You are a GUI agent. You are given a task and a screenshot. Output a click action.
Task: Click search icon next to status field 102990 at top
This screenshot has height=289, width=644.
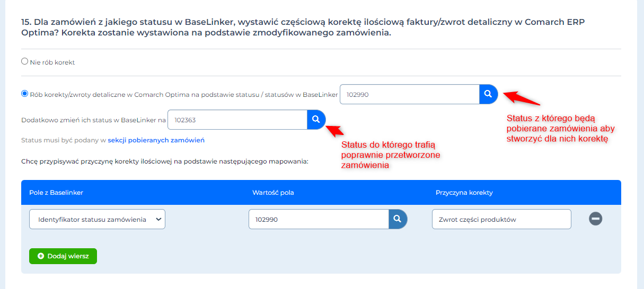pos(488,94)
